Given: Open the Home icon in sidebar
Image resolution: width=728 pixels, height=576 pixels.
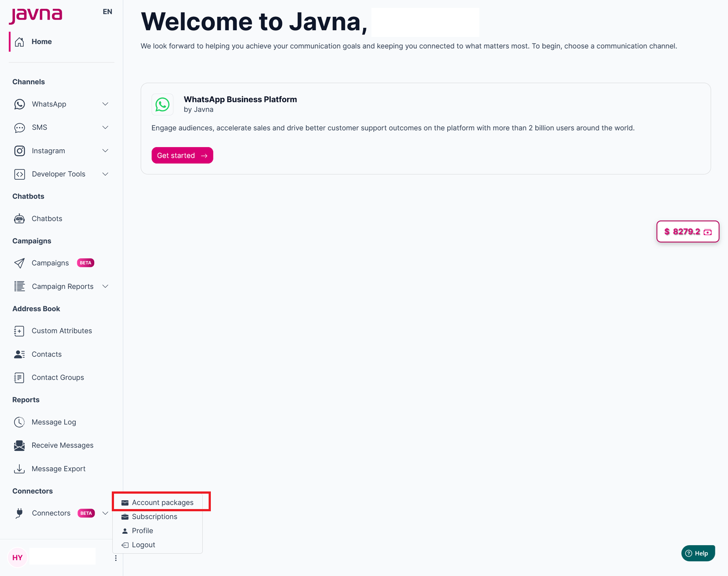Looking at the screenshot, I should coord(19,42).
